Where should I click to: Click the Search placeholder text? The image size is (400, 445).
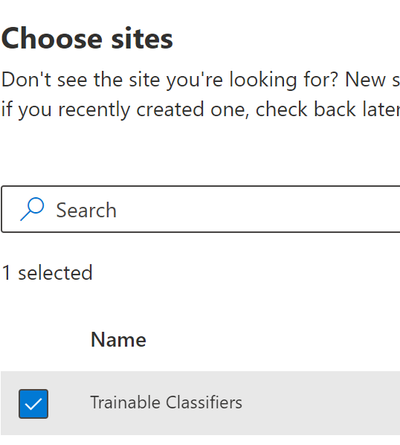(86, 210)
